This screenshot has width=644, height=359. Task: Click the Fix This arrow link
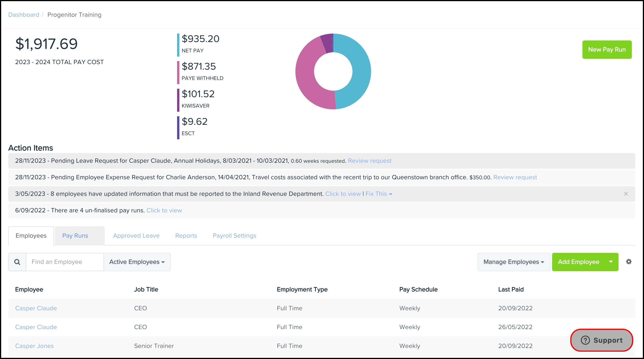(378, 194)
